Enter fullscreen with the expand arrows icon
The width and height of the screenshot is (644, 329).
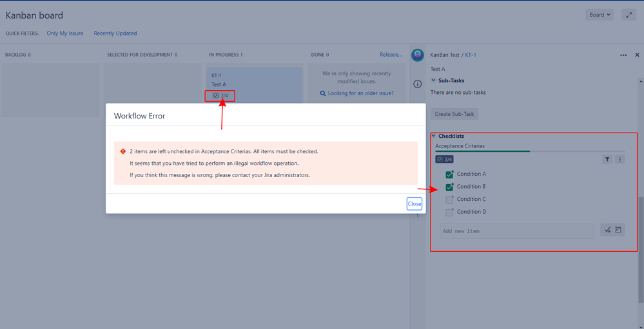629,15
